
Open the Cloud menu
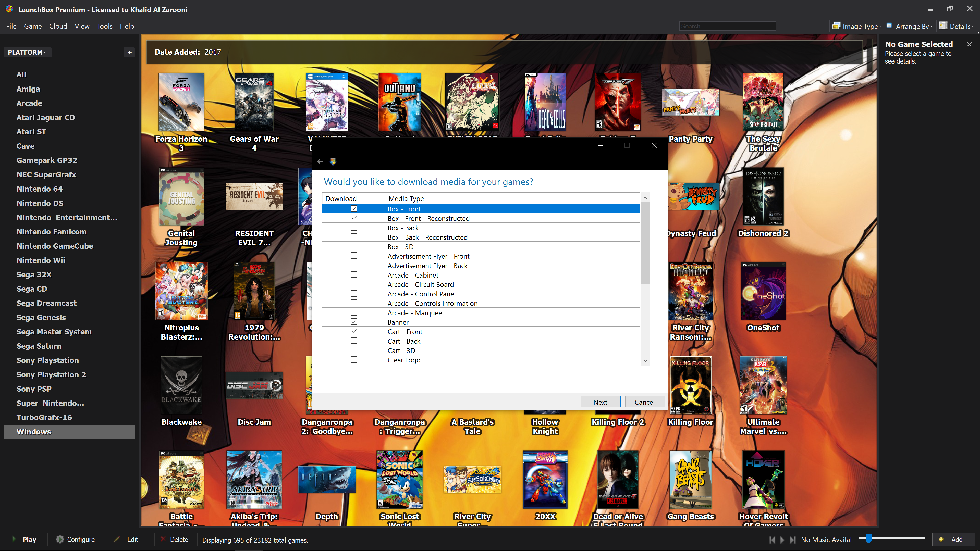pos(58,26)
